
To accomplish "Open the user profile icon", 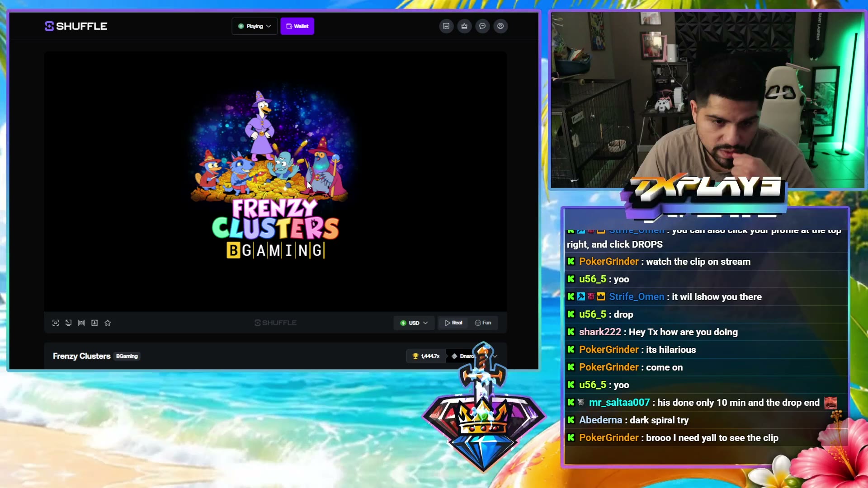I will coord(500,26).
